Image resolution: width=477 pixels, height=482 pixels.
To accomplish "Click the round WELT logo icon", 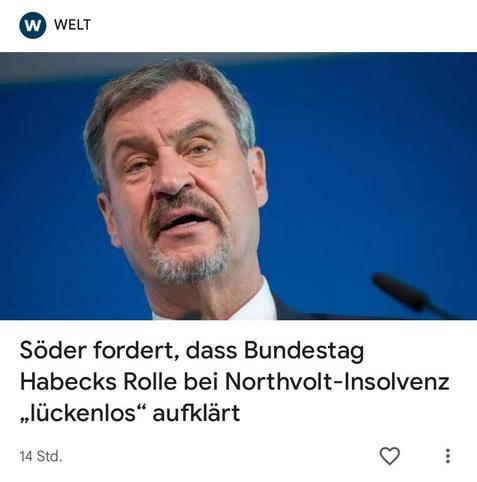I will [33, 25].
